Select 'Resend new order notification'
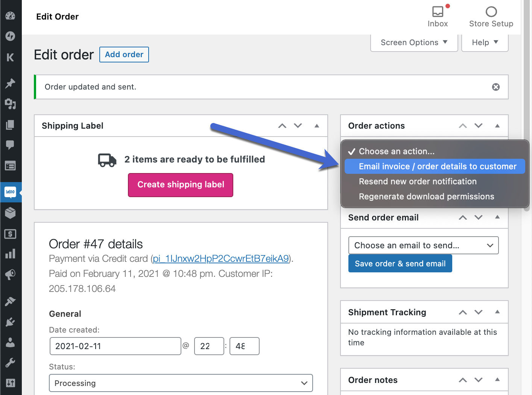Image resolution: width=532 pixels, height=395 pixels. point(418,181)
